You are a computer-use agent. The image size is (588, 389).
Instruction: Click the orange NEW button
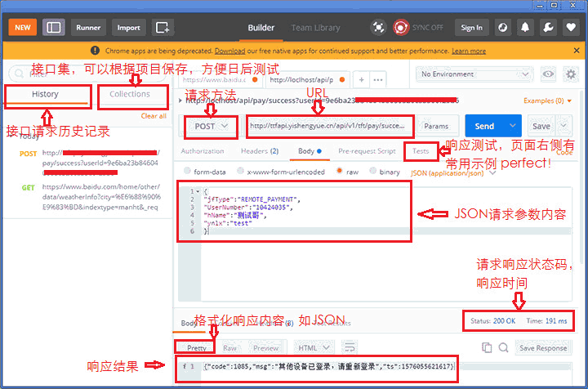click(23, 28)
